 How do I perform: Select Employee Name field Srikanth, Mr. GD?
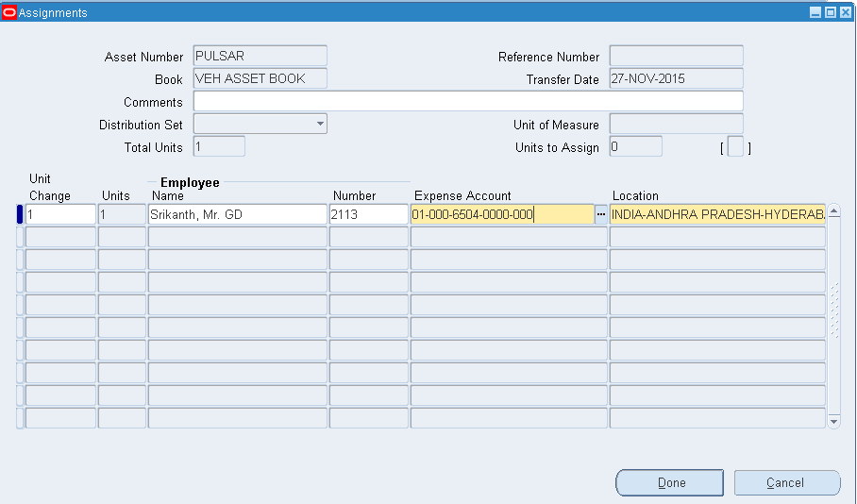(x=237, y=215)
